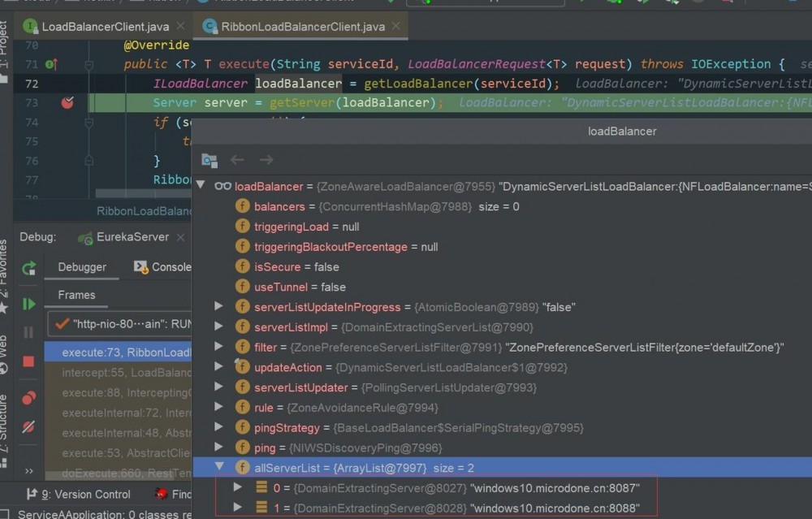Close the EurekaServer debug session tab

tap(181, 237)
